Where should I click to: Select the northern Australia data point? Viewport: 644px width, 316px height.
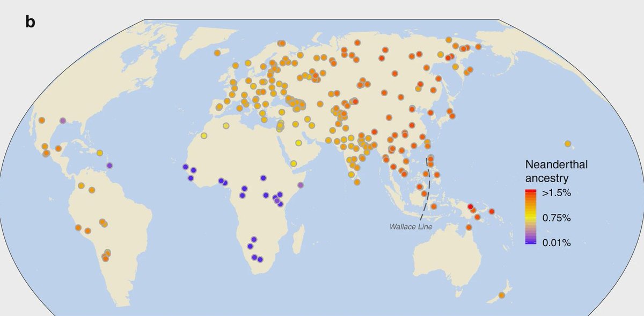point(468,228)
